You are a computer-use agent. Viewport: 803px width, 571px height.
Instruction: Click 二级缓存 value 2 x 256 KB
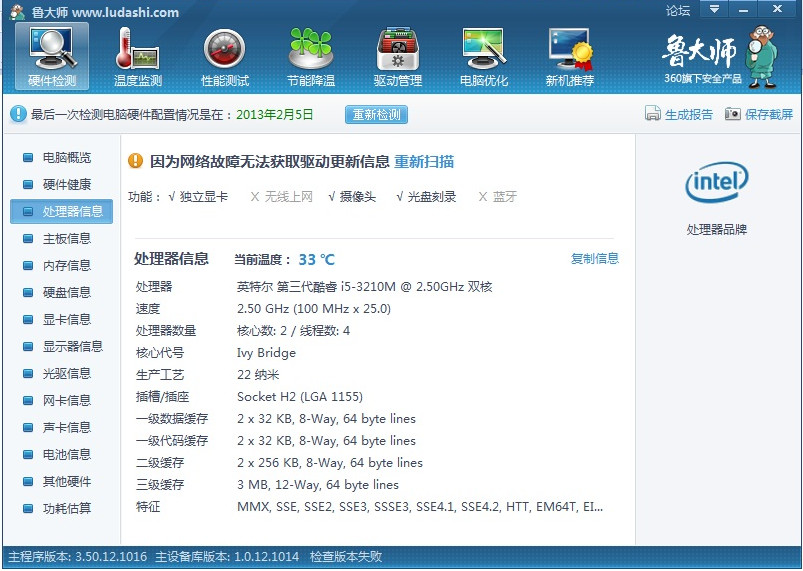[330, 463]
